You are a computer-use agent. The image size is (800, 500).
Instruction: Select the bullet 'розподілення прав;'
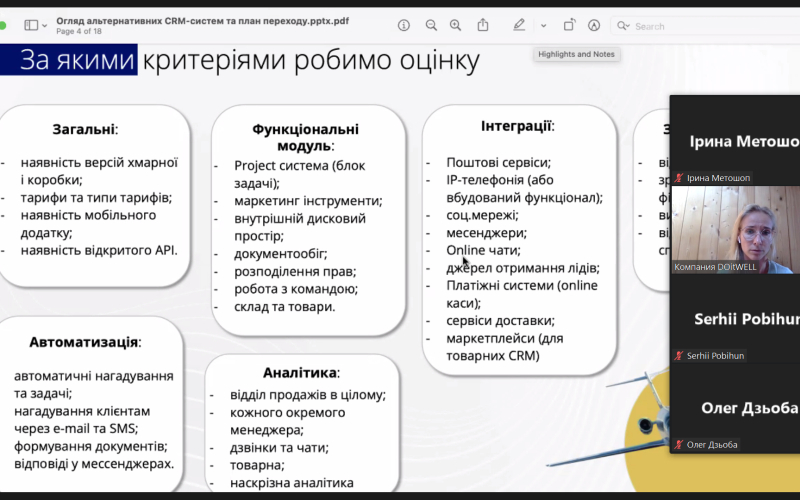coord(295,271)
